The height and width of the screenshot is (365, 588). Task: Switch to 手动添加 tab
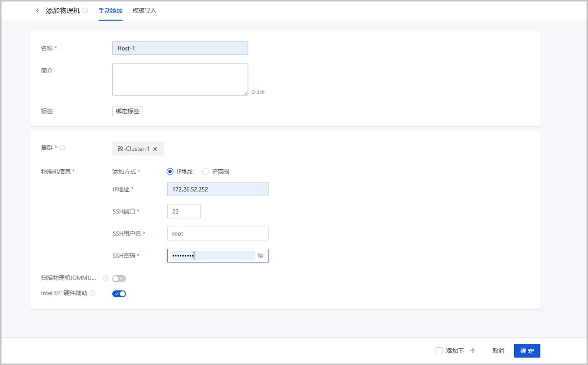coord(110,10)
